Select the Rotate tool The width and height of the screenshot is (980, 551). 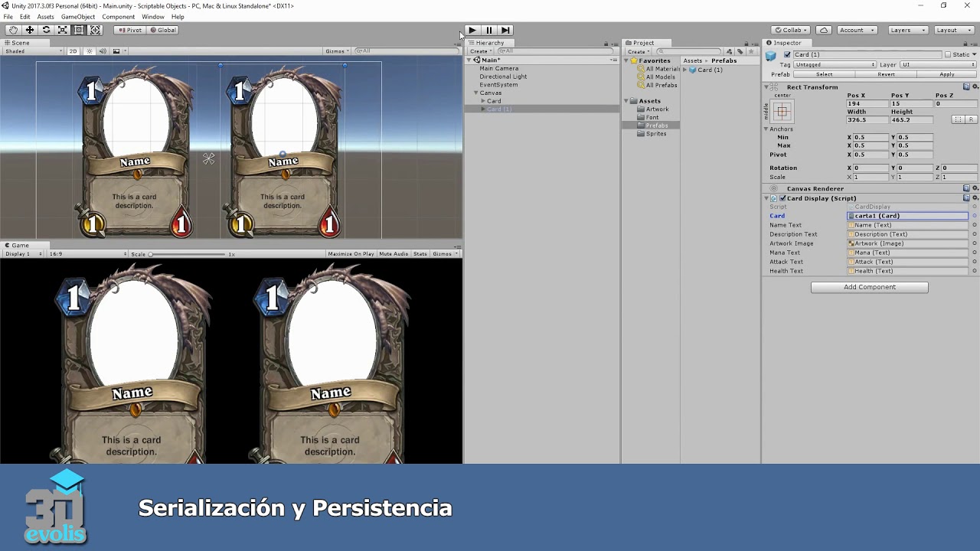[x=46, y=30]
